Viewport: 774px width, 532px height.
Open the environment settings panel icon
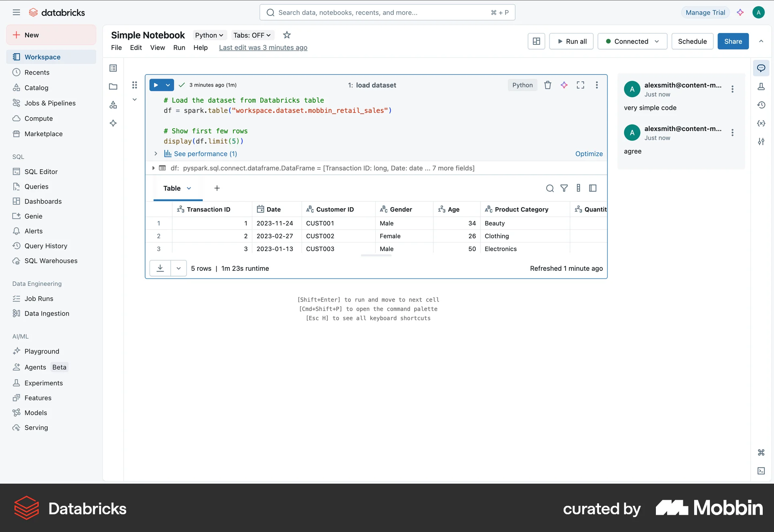(x=762, y=141)
